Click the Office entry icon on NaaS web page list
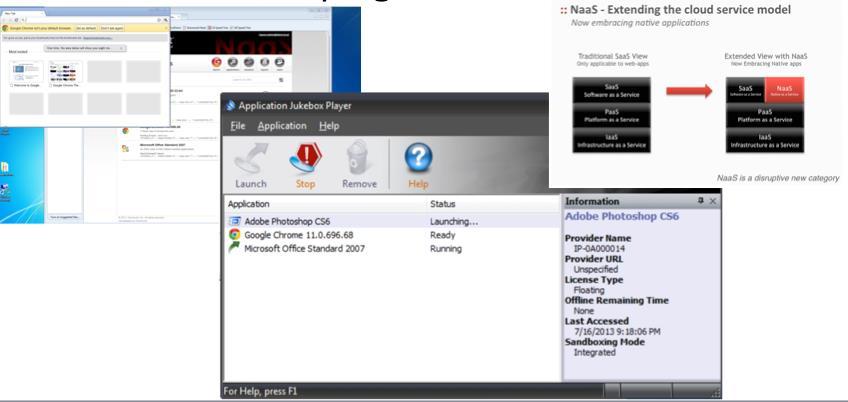 (125, 148)
